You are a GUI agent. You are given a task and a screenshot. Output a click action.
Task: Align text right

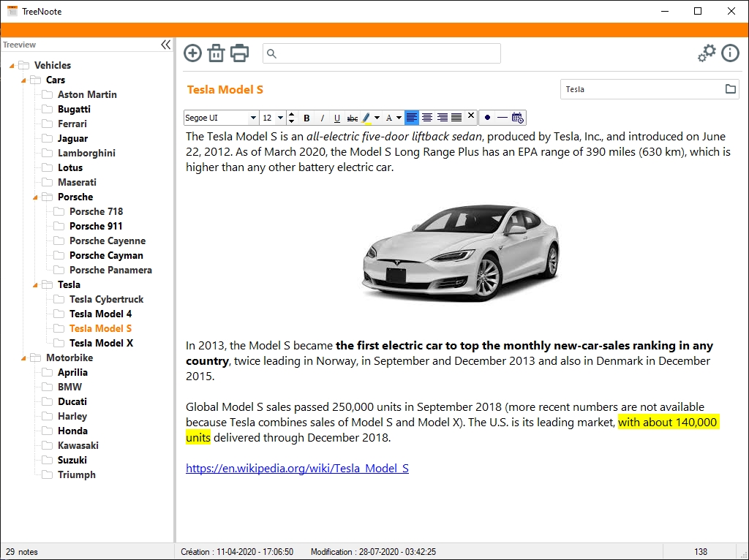[443, 118]
